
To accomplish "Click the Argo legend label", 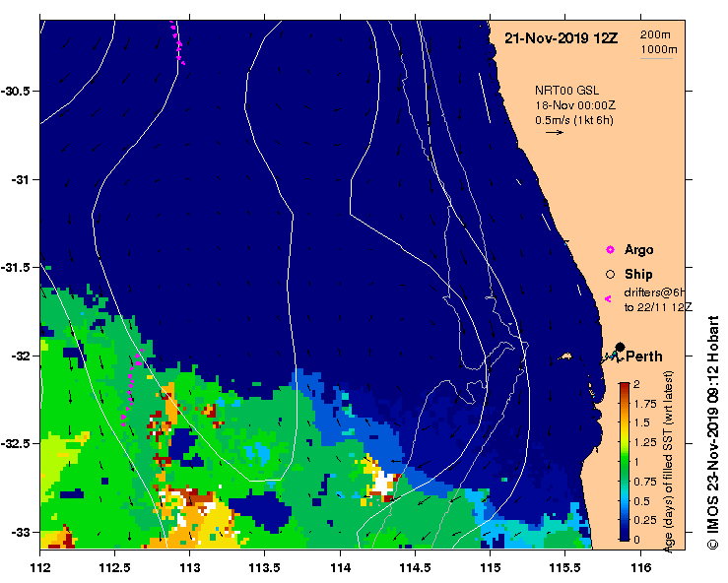I will [639, 250].
